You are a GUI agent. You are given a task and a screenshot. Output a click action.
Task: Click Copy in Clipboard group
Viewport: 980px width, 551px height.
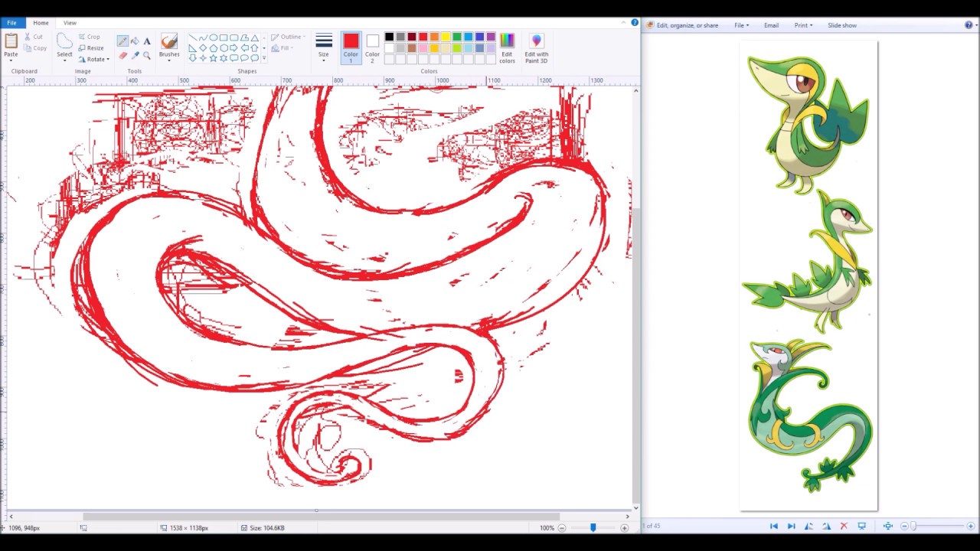[35, 48]
